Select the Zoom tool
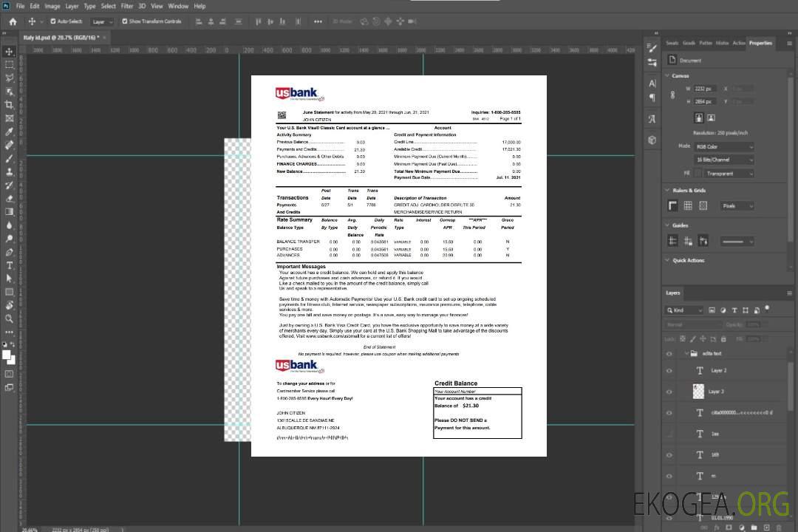The image size is (798, 532). pyautogui.click(x=9, y=318)
